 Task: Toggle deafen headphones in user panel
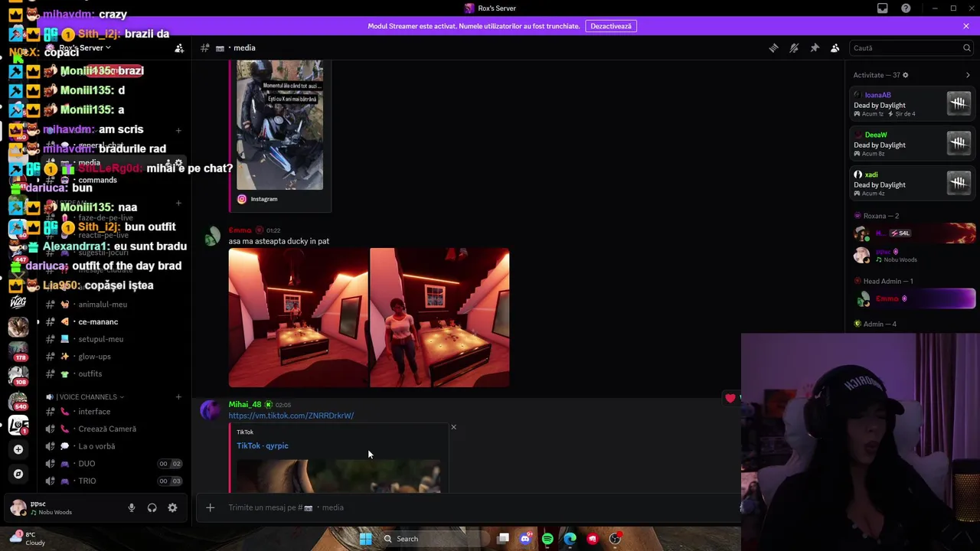(152, 507)
